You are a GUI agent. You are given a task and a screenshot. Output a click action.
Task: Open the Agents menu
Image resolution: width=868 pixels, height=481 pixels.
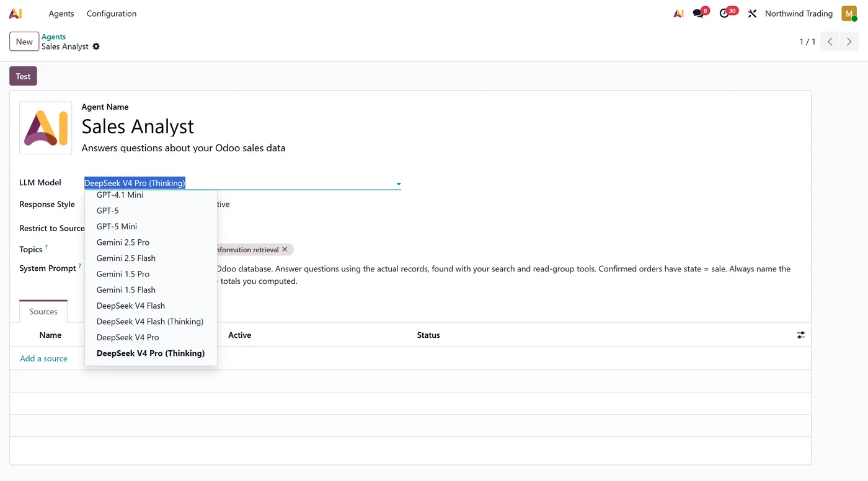tap(61, 14)
